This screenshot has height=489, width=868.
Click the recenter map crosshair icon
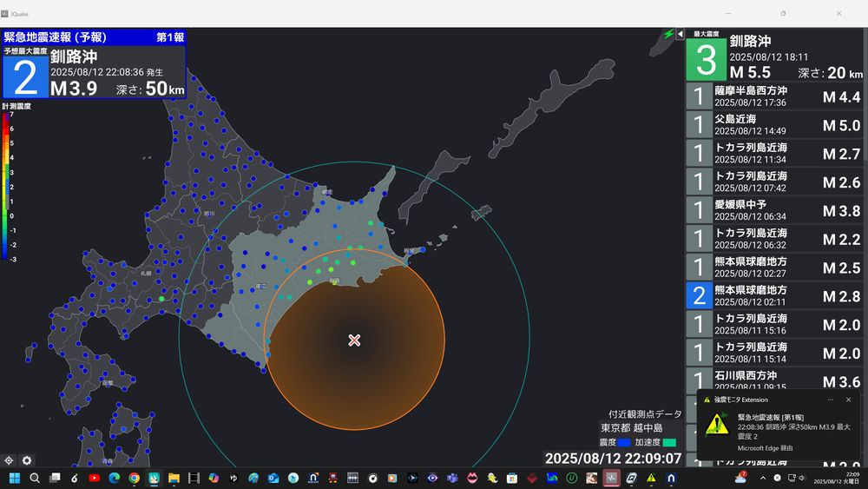pyautogui.click(x=9, y=460)
